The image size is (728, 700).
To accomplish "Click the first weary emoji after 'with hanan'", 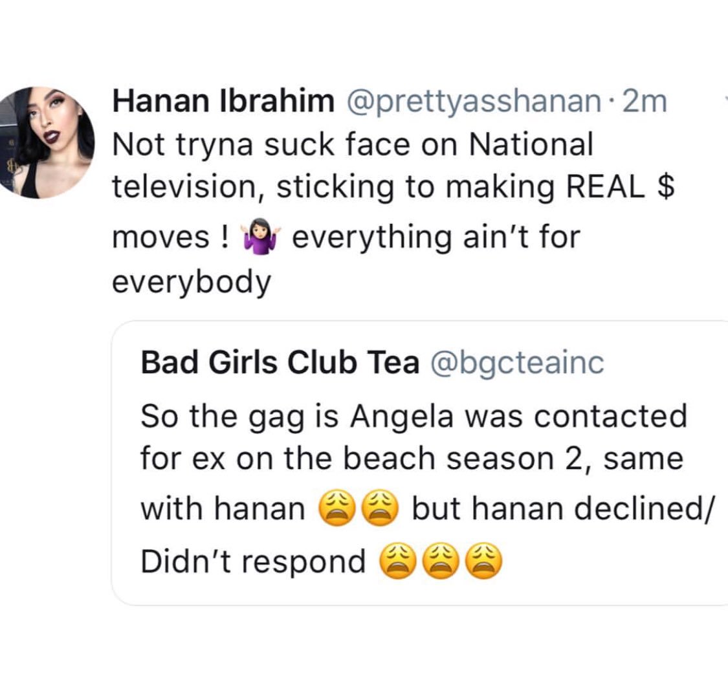I will (337, 508).
